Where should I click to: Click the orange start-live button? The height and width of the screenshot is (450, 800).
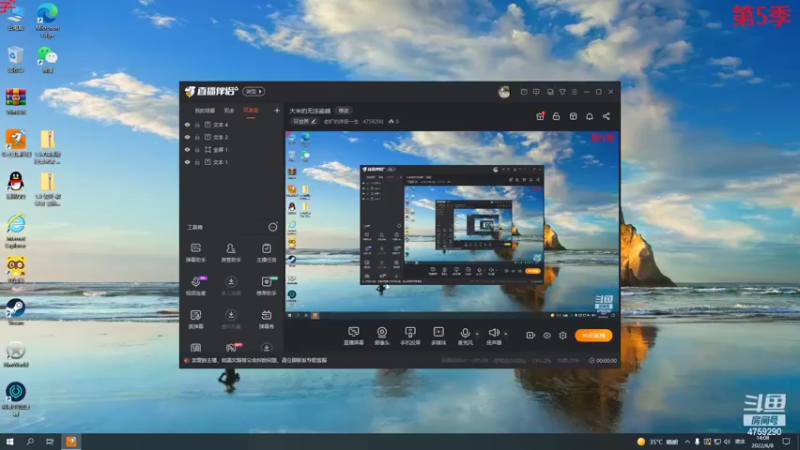(593, 335)
